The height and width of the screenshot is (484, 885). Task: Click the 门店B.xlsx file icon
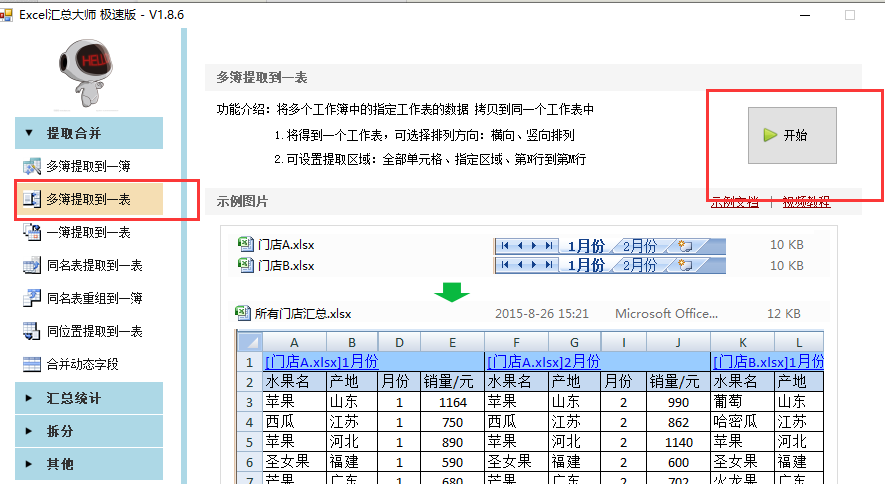point(246,265)
